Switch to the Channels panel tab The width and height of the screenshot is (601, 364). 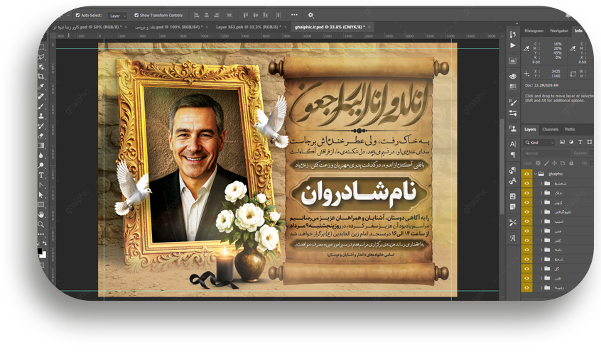pyautogui.click(x=550, y=129)
